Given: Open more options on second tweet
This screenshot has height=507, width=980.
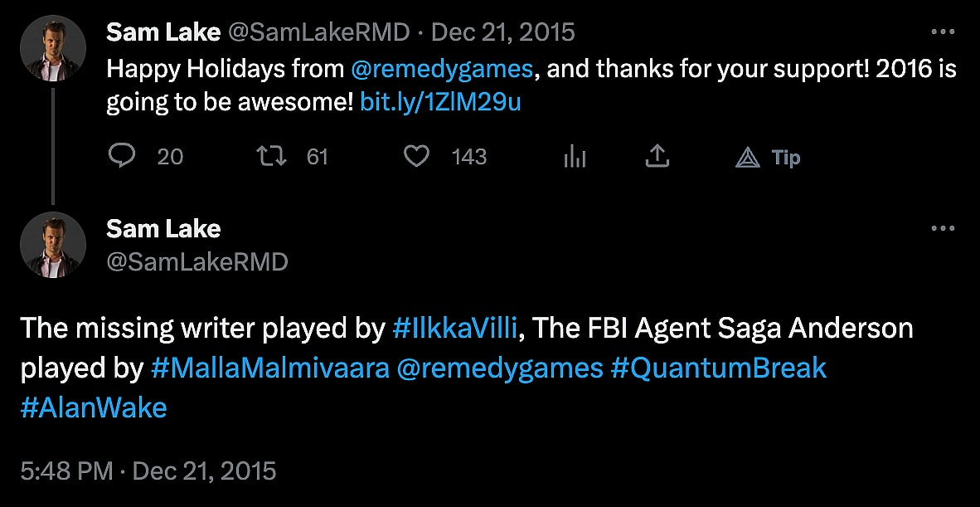Looking at the screenshot, I should tap(943, 228).
